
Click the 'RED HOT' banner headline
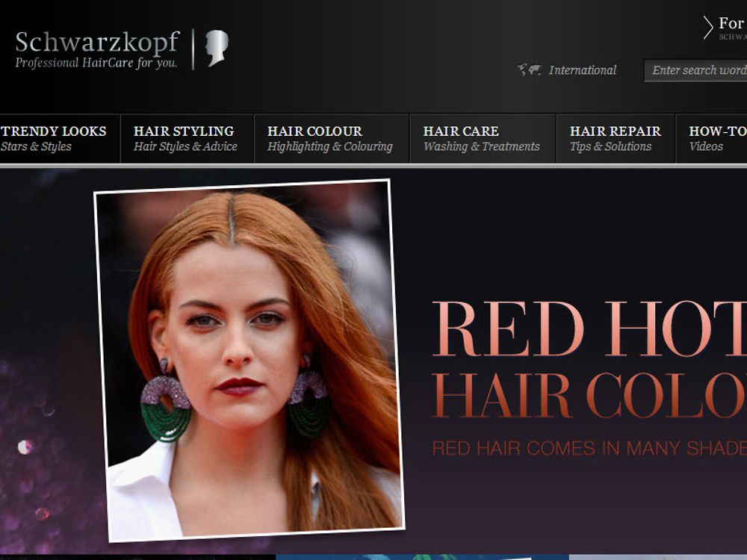click(x=589, y=329)
